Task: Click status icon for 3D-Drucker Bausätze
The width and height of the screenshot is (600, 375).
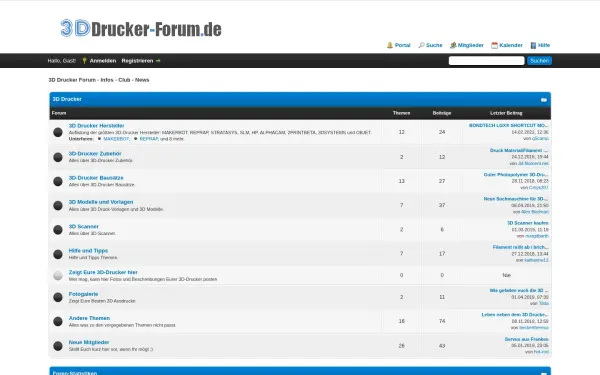Action: click(x=58, y=181)
